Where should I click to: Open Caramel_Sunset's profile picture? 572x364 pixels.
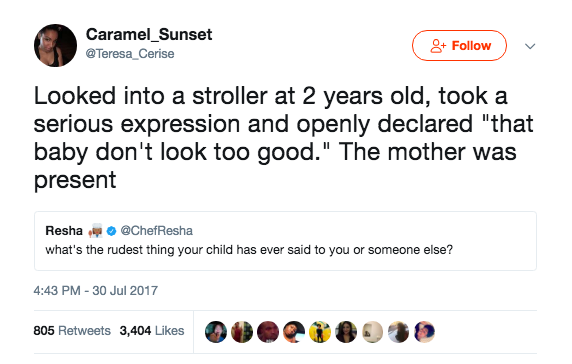55,46
